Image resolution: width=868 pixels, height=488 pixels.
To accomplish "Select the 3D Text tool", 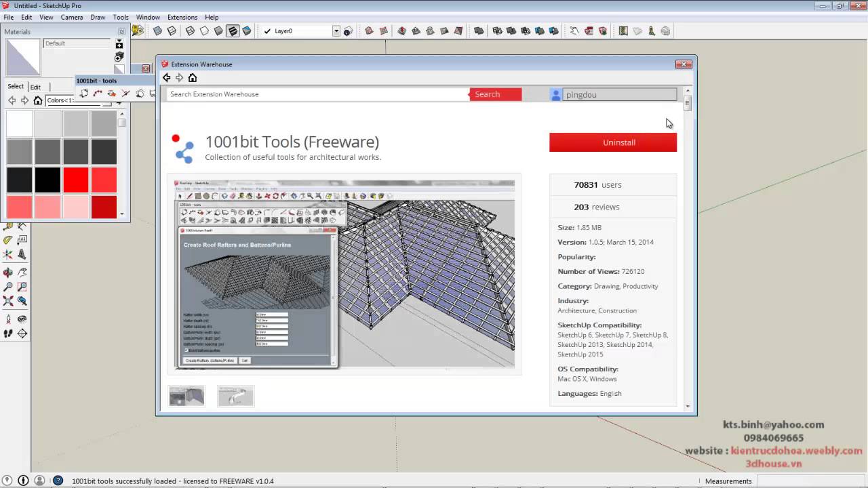I will coord(22,255).
